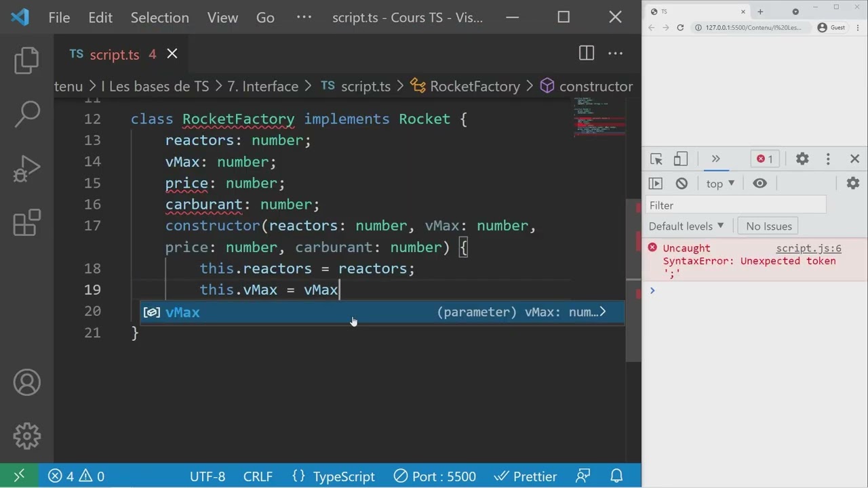Open the top context dropdown
The image size is (868, 488).
pyautogui.click(x=720, y=183)
